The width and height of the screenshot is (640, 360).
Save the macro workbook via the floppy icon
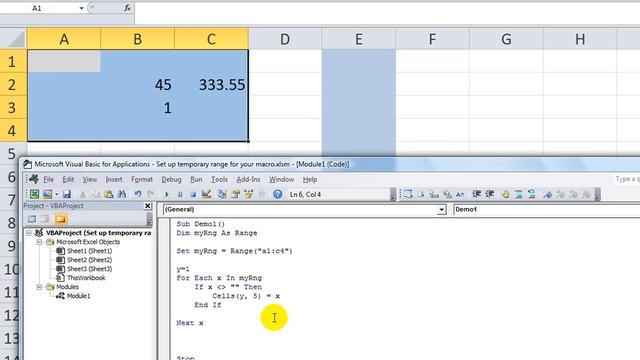67,194
